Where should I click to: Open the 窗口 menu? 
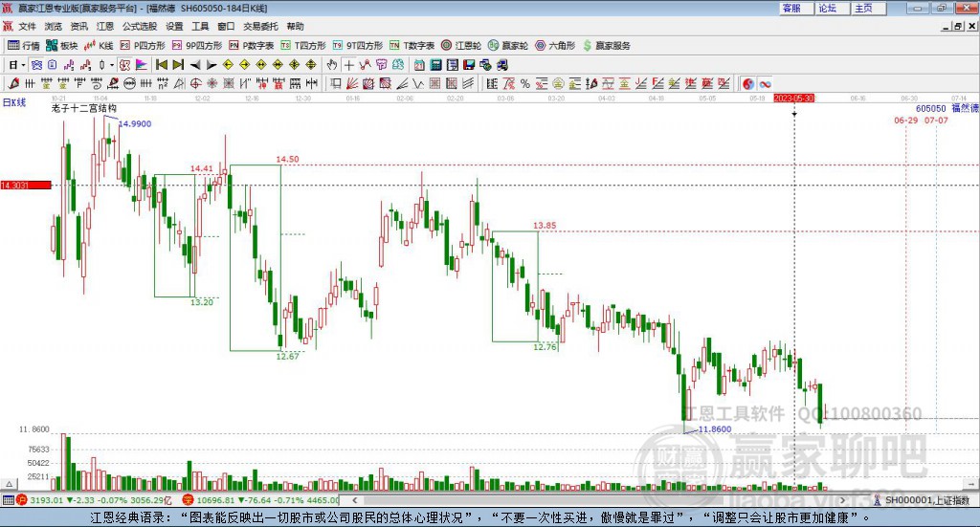pyautogui.click(x=226, y=26)
